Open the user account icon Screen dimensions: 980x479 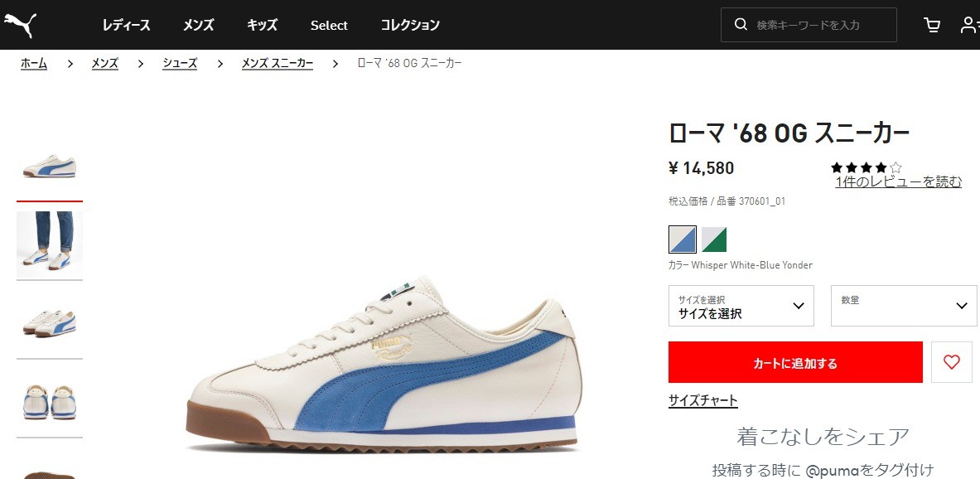tap(968, 24)
